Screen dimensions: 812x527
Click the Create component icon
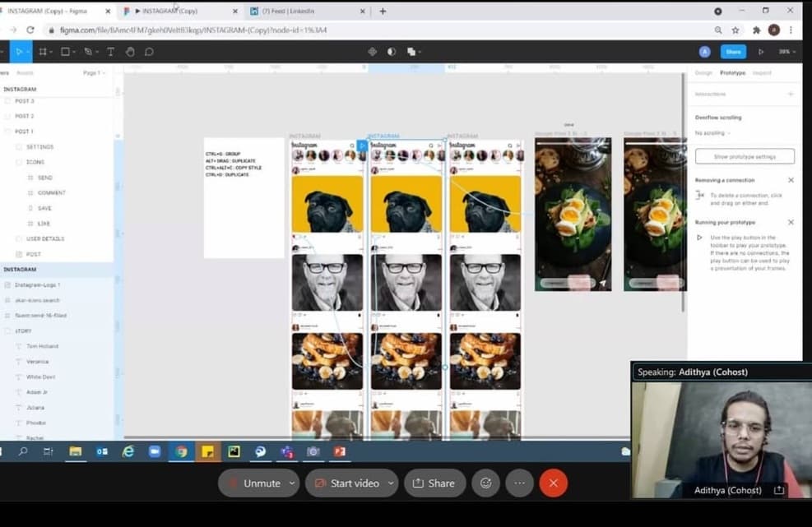click(373, 52)
